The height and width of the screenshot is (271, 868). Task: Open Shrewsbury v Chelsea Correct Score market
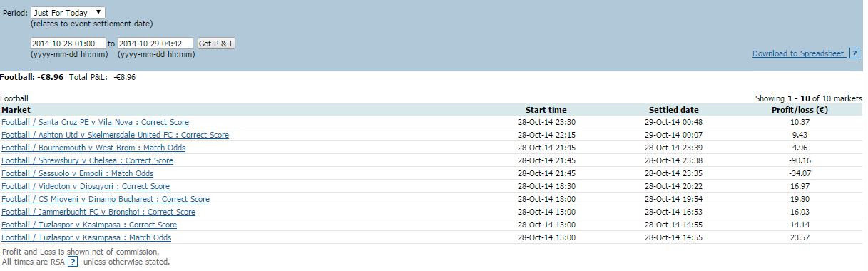click(87, 160)
